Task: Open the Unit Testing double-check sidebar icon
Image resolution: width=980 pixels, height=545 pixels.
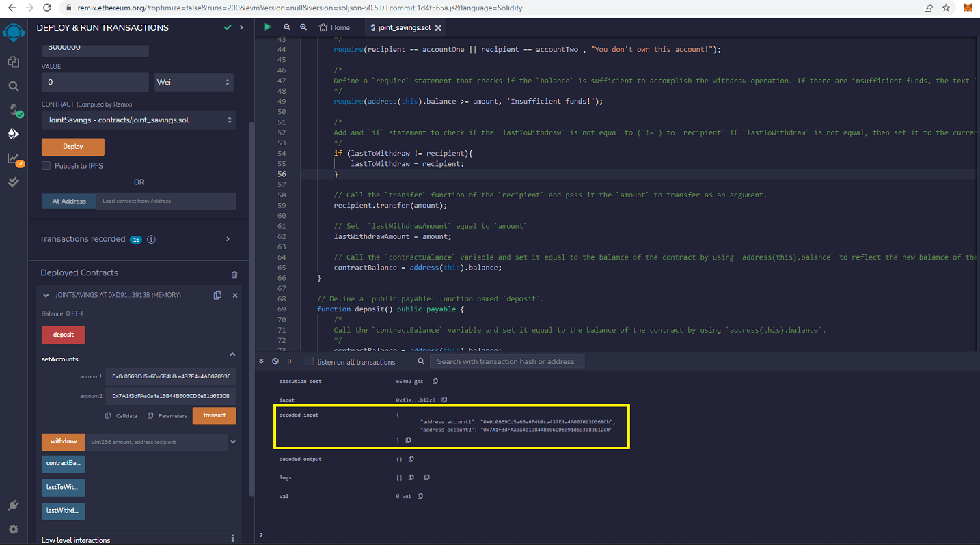Action: pos(13,182)
